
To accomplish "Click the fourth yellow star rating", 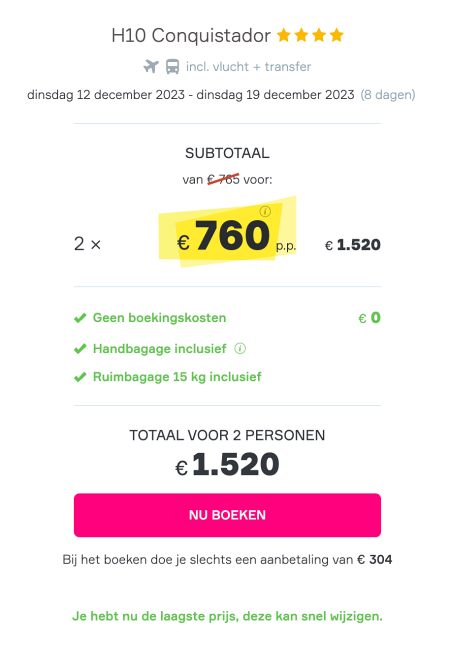I will point(337,35).
